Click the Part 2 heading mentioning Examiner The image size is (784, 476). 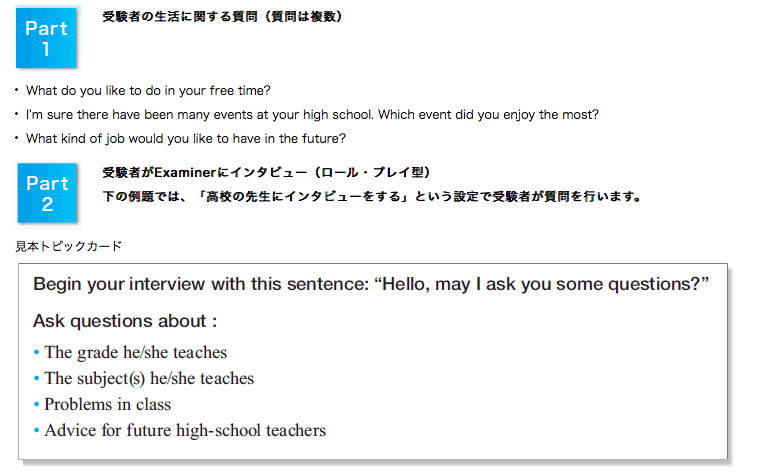point(266,172)
